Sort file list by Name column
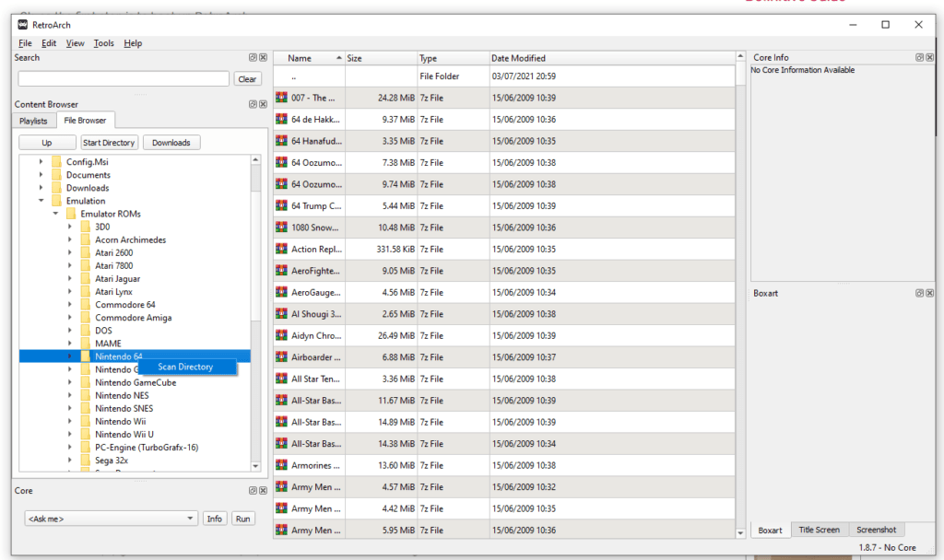Viewport: 944px width, 560px height. click(309, 58)
